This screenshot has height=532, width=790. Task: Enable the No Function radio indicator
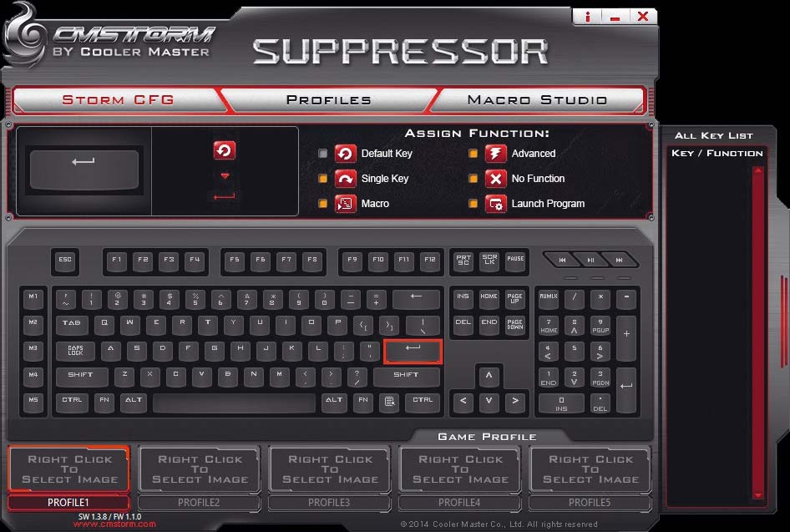click(473, 179)
